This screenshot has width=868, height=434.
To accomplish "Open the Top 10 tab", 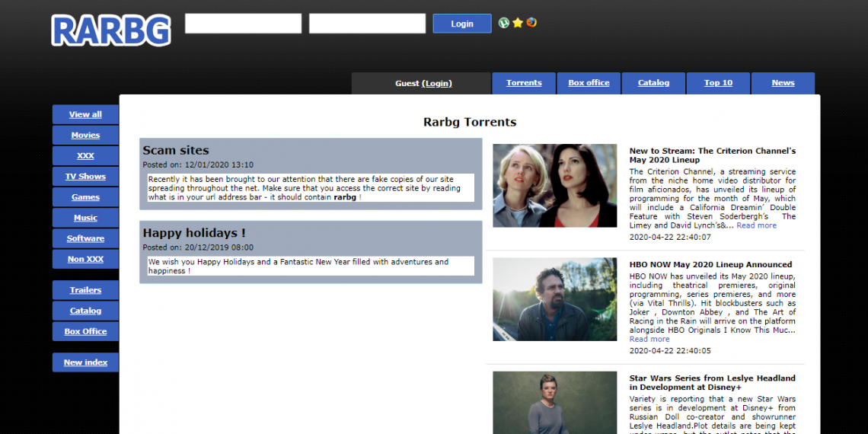I will point(718,83).
